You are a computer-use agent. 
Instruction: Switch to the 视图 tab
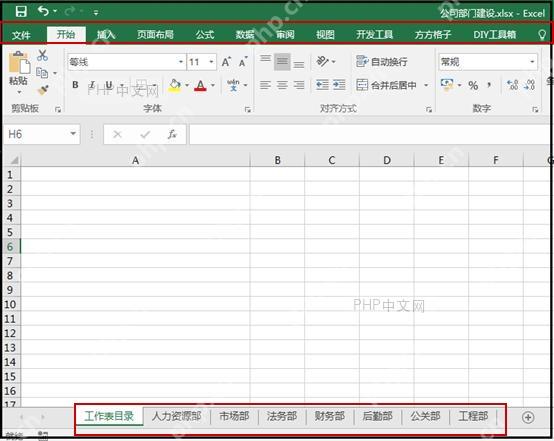click(x=325, y=34)
